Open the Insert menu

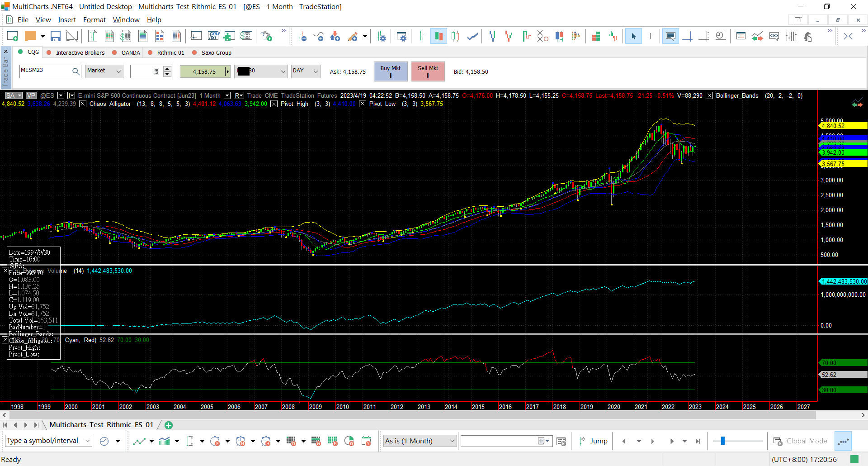pyautogui.click(x=67, y=20)
